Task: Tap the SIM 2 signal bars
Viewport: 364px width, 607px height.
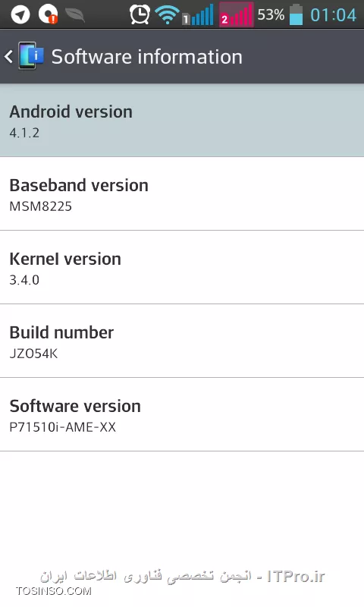Action: pyautogui.click(x=237, y=14)
